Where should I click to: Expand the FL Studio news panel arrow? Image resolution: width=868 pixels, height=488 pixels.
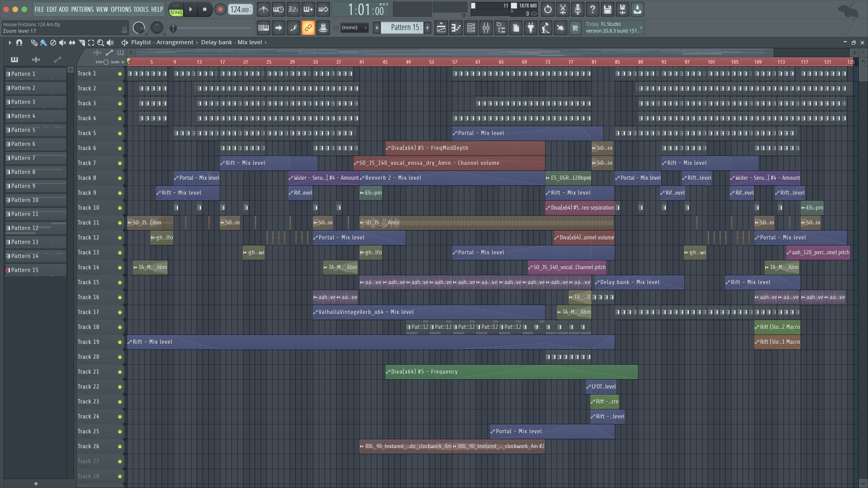641,28
